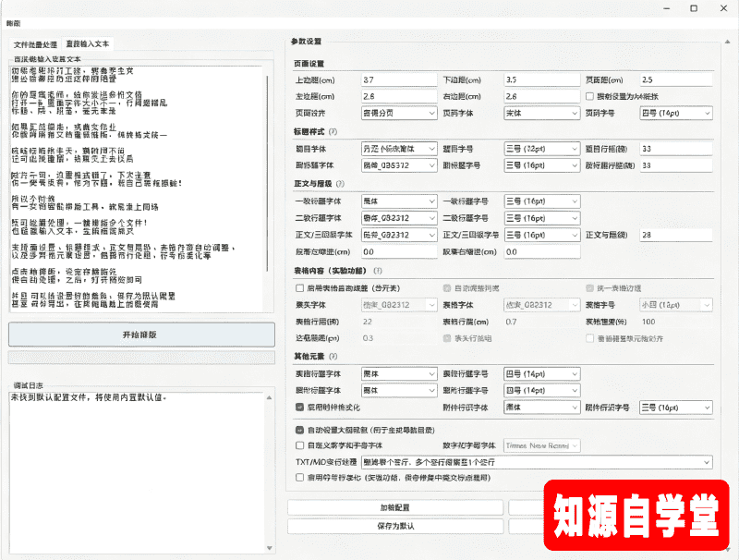Toggle the 自动调整列宽 checkbox
Image resolution: width=739 pixels, height=560 pixels.
pyautogui.click(x=447, y=288)
